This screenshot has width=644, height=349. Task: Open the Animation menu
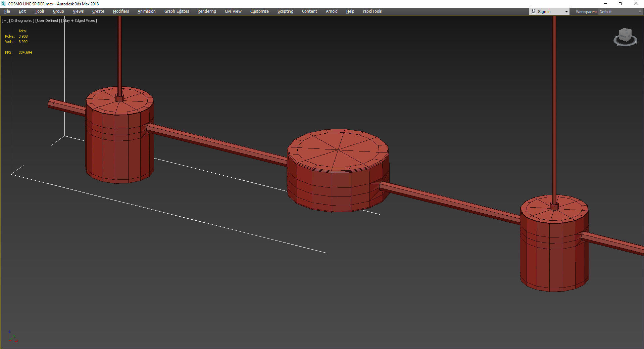click(146, 11)
